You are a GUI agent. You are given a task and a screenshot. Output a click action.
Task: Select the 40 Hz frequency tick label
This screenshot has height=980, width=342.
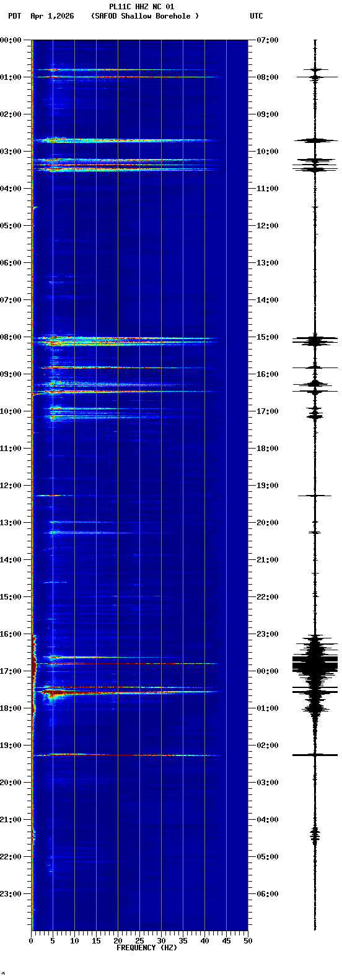204,941
